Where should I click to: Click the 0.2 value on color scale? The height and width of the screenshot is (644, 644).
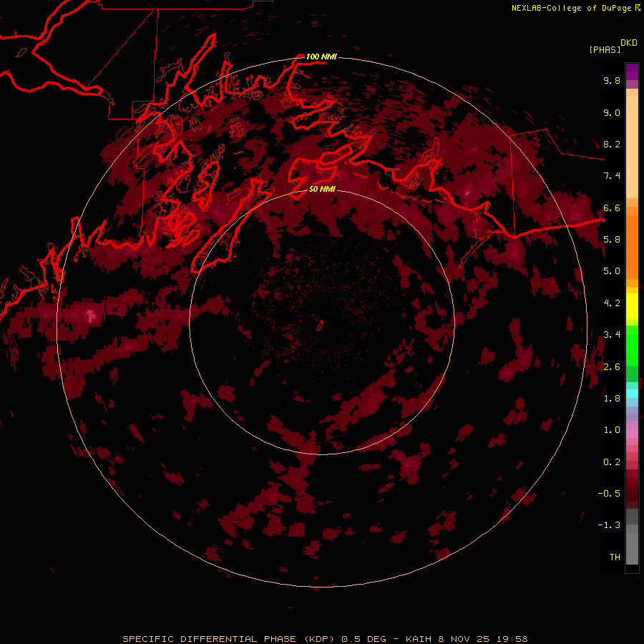pyautogui.click(x=612, y=462)
